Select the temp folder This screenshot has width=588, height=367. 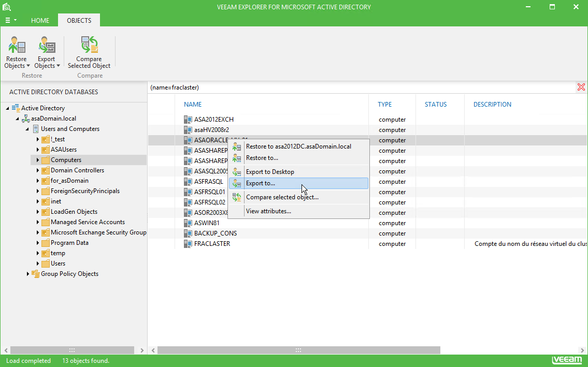pyautogui.click(x=58, y=253)
